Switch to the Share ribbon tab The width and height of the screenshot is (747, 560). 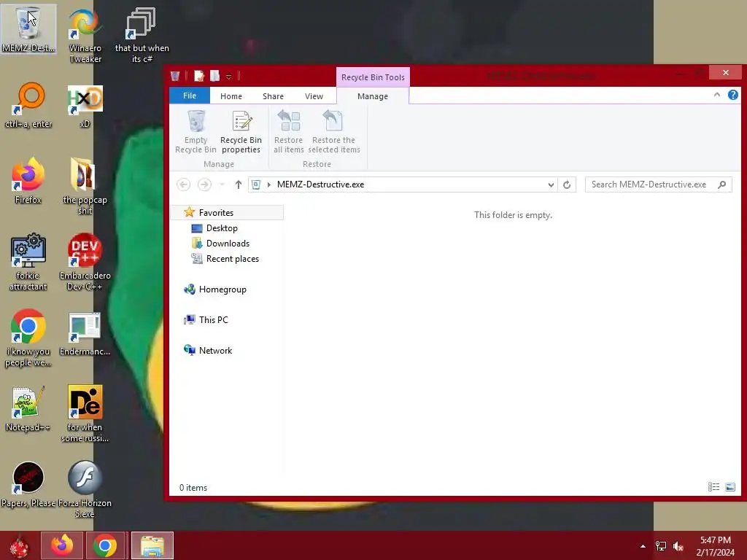pos(273,96)
